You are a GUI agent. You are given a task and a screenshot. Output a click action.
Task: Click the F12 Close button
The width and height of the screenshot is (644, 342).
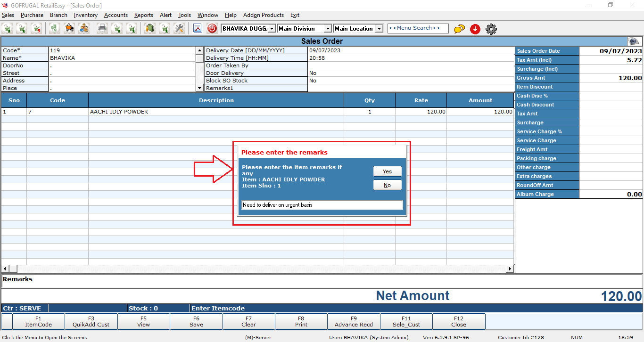coord(459,321)
